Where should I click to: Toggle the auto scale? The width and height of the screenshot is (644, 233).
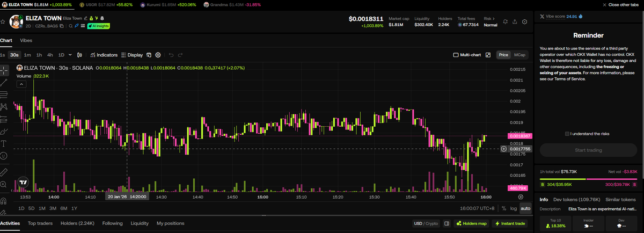click(525, 208)
